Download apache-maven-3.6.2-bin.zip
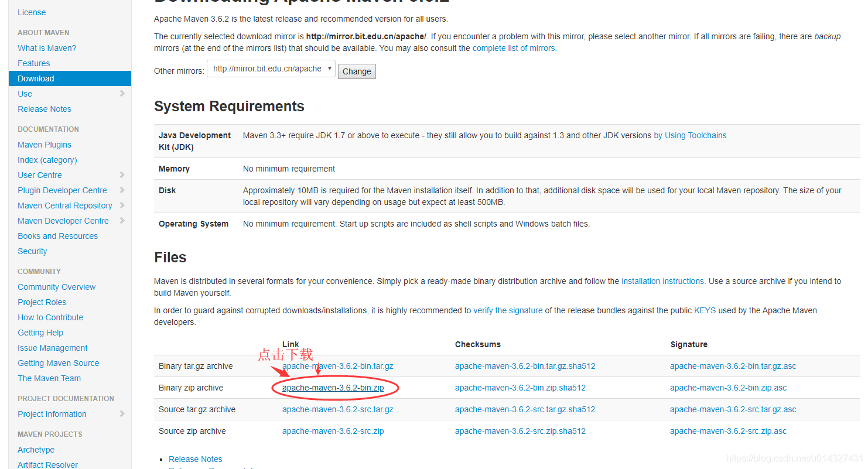This screenshot has width=868, height=469. (333, 388)
